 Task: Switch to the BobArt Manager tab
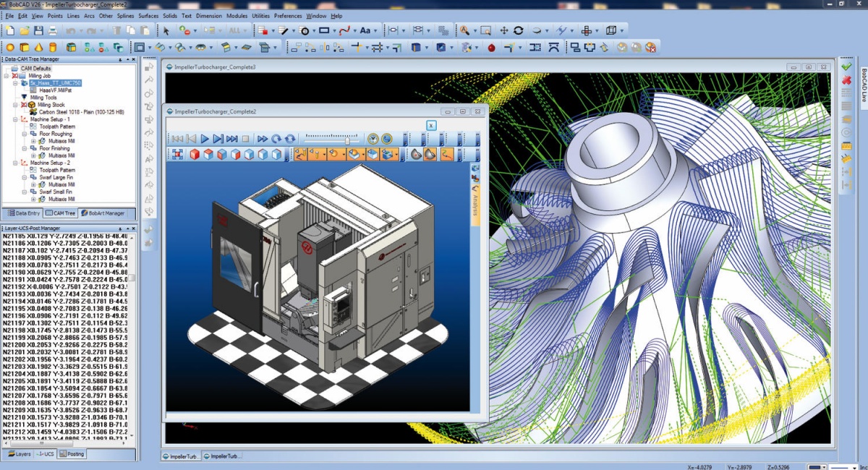coord(103,213)
